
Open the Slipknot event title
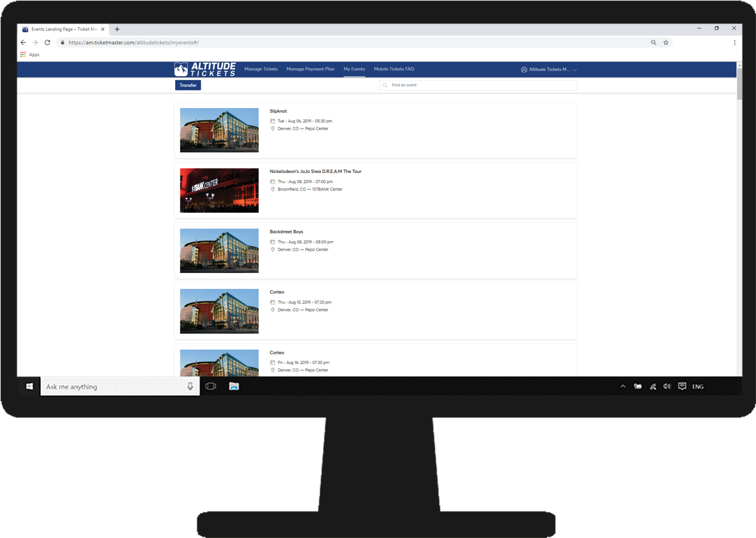tap(278, 111)
